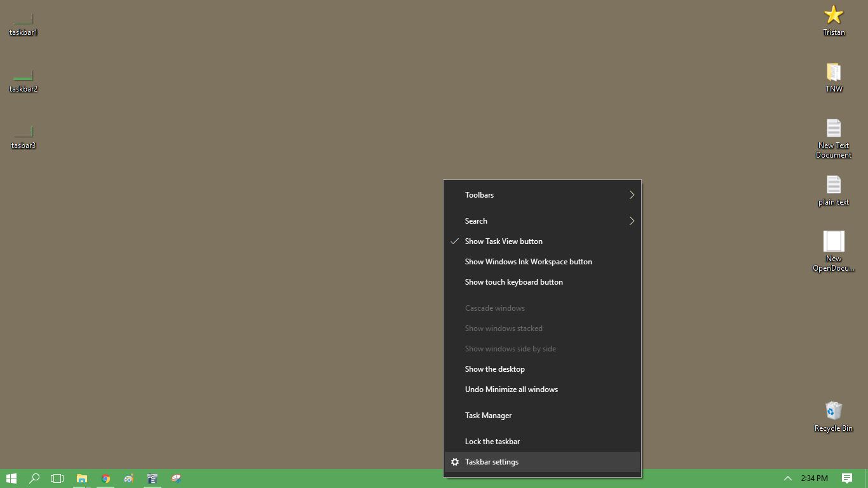868x488 pixels.
Task: Show hidden system tray icons
Action: tap(787, 478)
